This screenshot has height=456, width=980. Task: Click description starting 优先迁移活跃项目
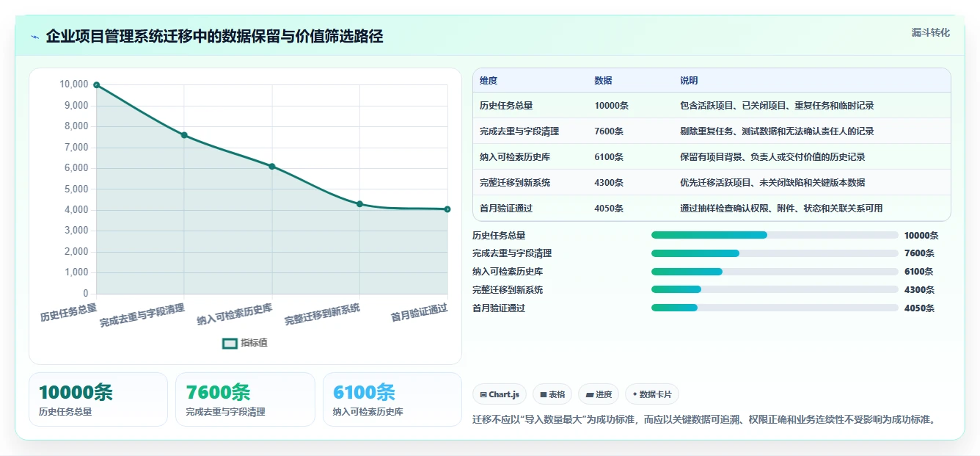(772, 183)
